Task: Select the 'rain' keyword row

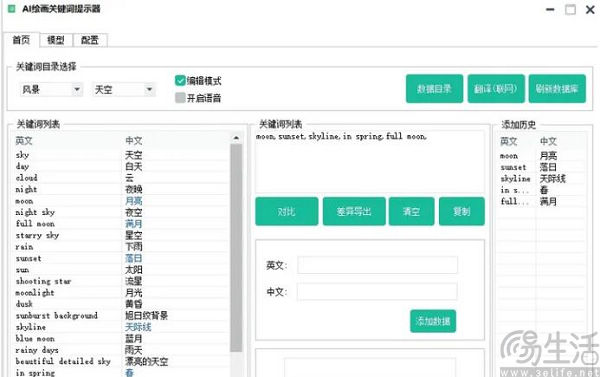Action: pyautogui.click(x=121, y=247)
